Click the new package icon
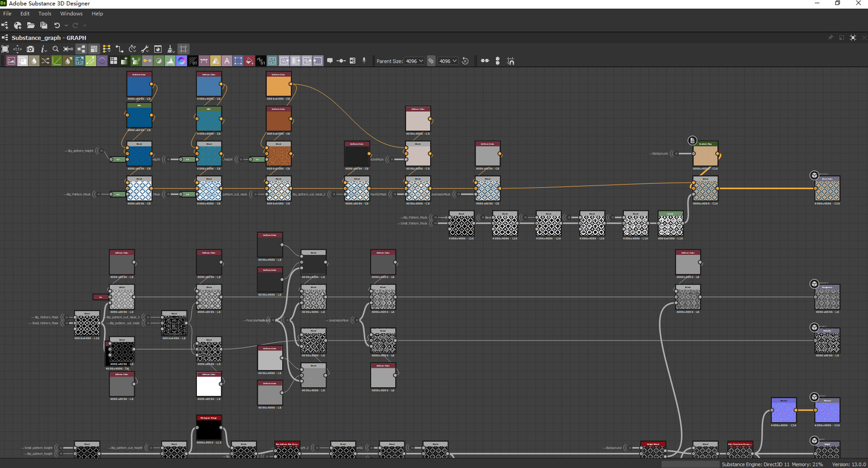This screenshot has width=868, height=468. [x=18, y=25]
